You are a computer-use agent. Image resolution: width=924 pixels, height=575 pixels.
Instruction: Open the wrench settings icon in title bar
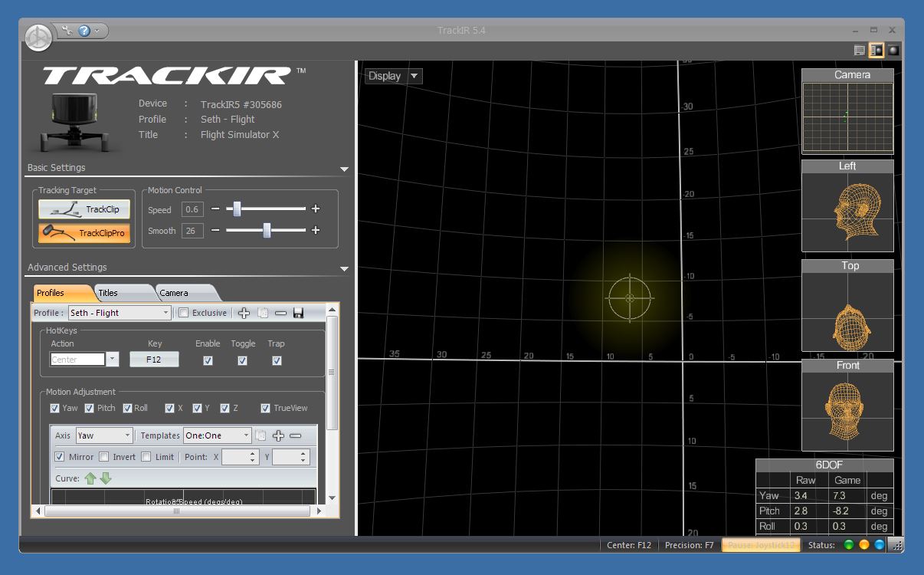[67, 31]
